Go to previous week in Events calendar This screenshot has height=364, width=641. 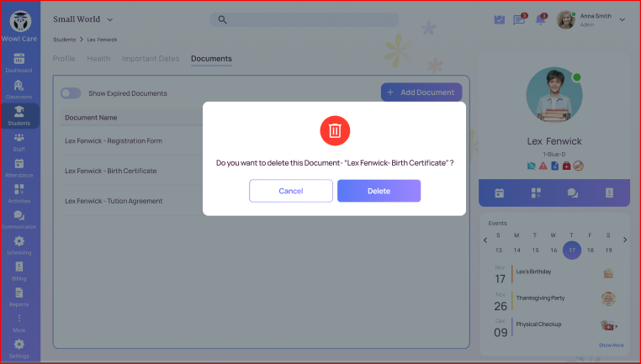click(x=485, y=240)
